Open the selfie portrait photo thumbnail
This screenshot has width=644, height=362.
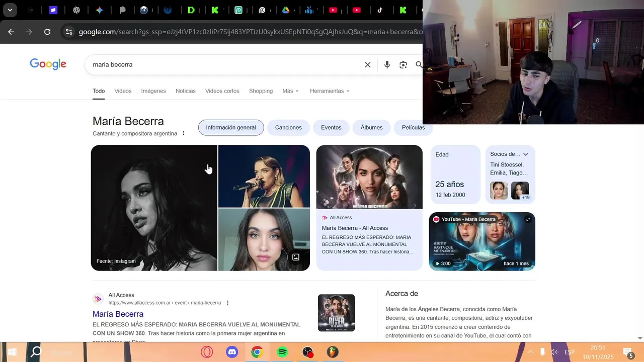click(264, 240)
